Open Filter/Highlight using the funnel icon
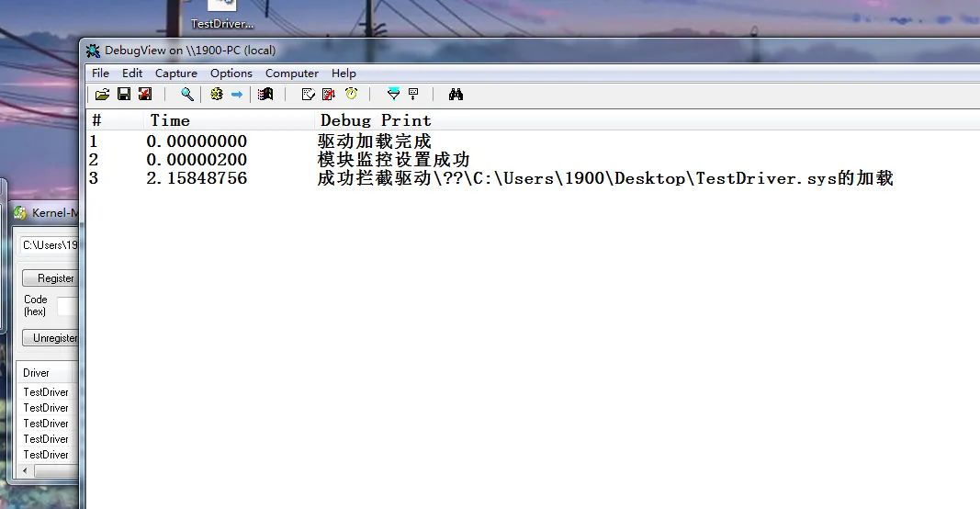Viewport: 980px width, 509px height. (393, 95)
